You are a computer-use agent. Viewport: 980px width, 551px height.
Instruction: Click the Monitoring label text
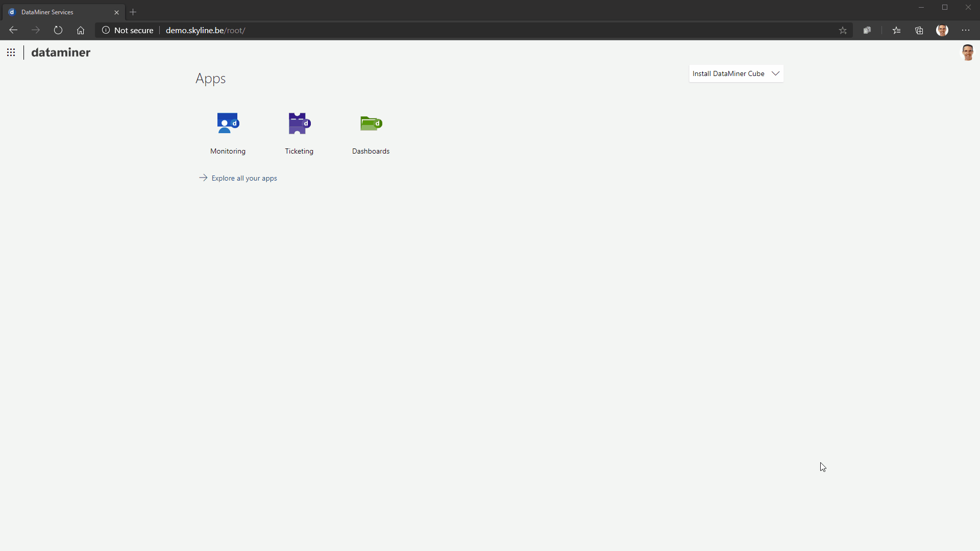[228, 151]
